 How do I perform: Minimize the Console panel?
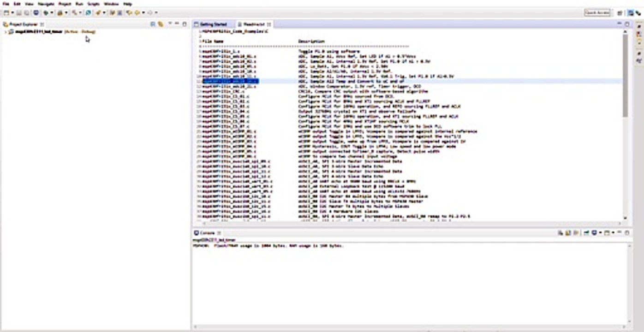(620, 232)
